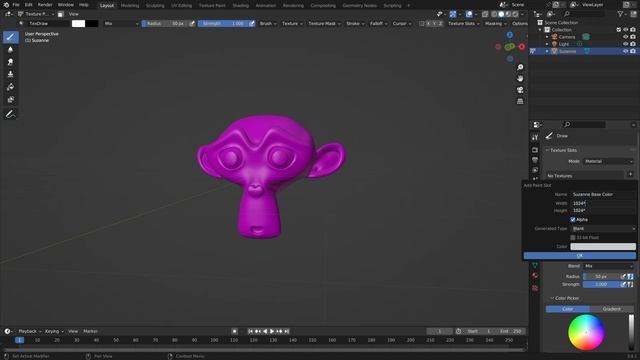Open the Tool properties tab icon
This screenshot has height=360, width=640.
click(535, 138)
